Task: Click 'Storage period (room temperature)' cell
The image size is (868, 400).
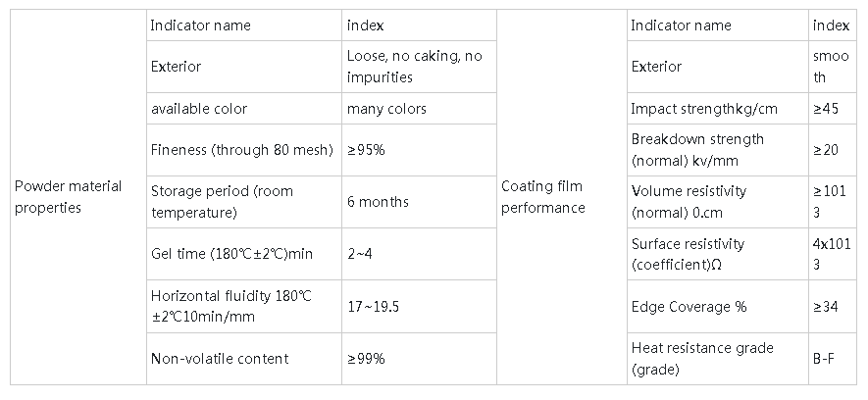Action: click(222, 202)
